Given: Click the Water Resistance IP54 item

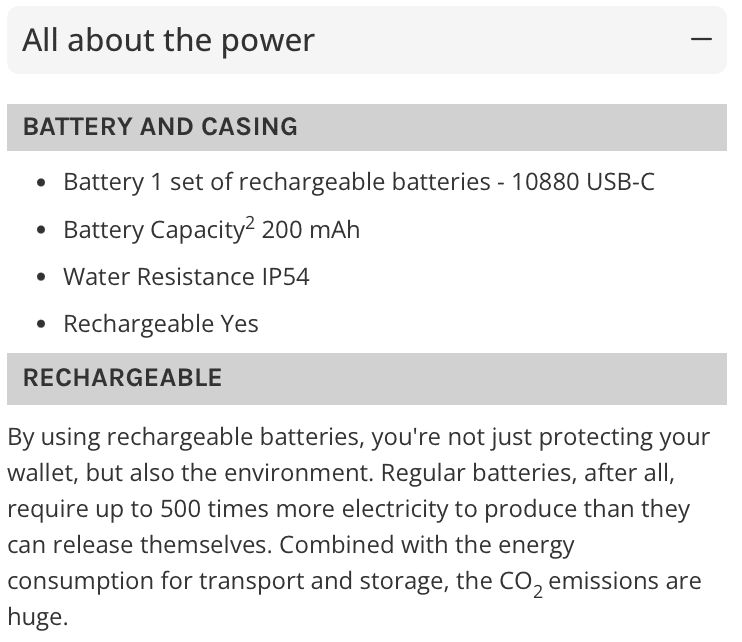Looking at the screenshot, I should [x=186, y=277].
